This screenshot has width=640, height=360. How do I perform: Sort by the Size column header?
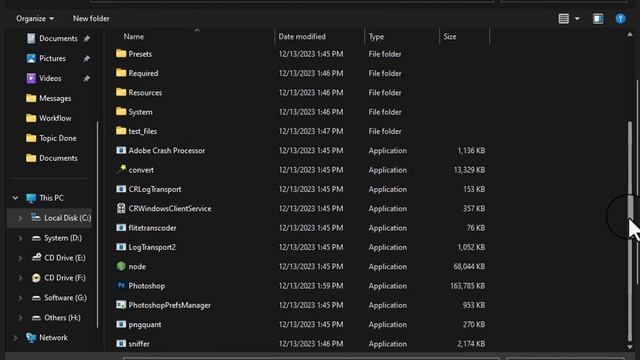point(450,37)
